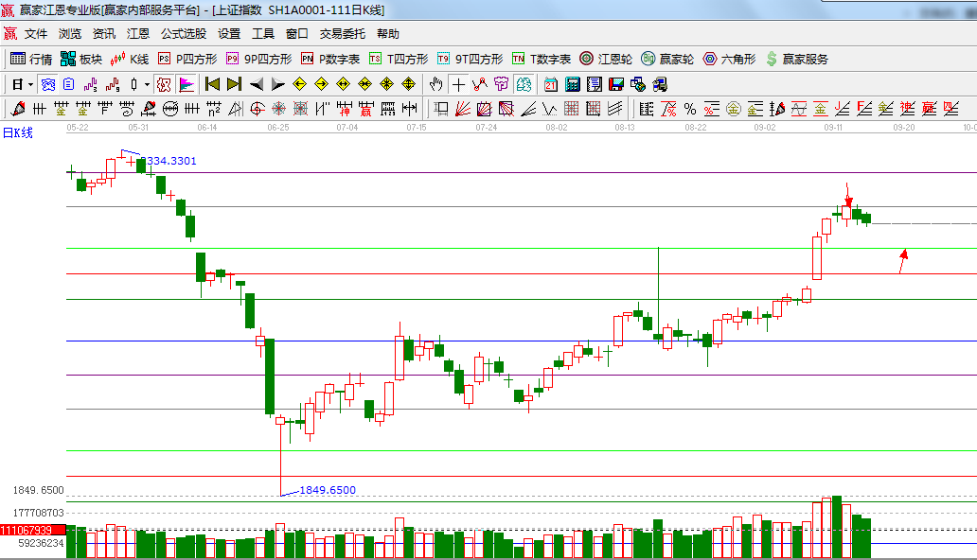977x560 pixels.
Task: Click the calendar date icon
Action: tap(551, 84)
